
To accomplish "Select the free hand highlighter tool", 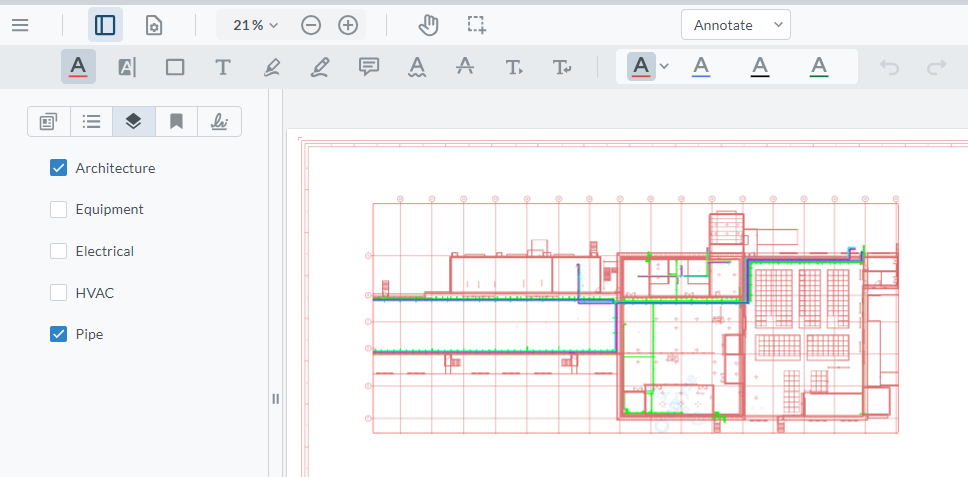I will [x=272, y=67].
